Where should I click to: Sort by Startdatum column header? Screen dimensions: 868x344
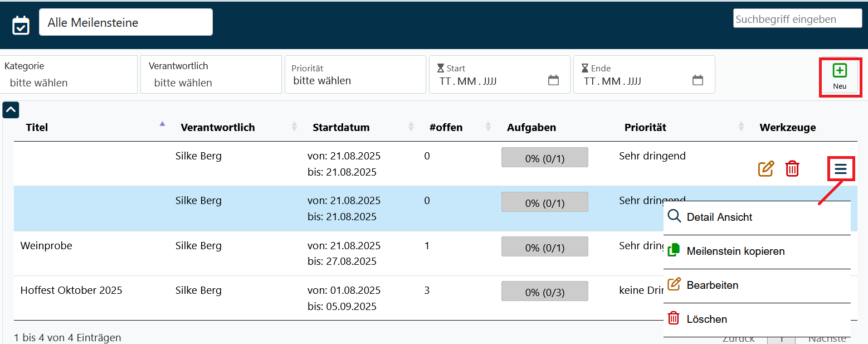tap(341, 128)
